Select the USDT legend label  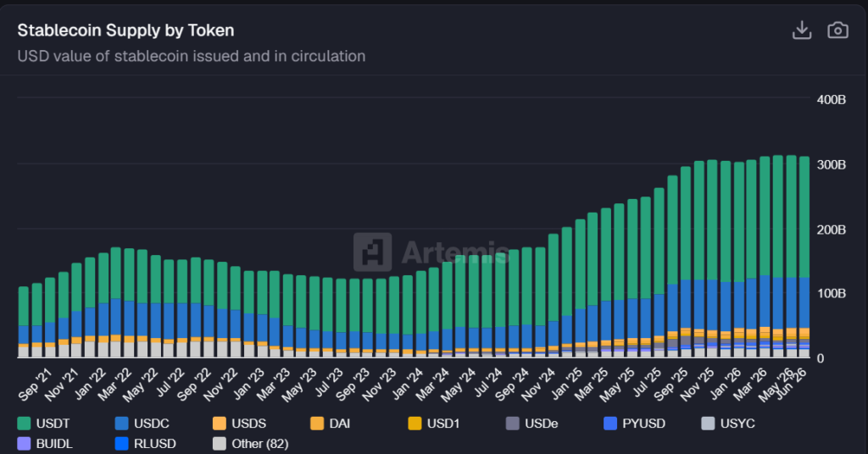(53, 424)
